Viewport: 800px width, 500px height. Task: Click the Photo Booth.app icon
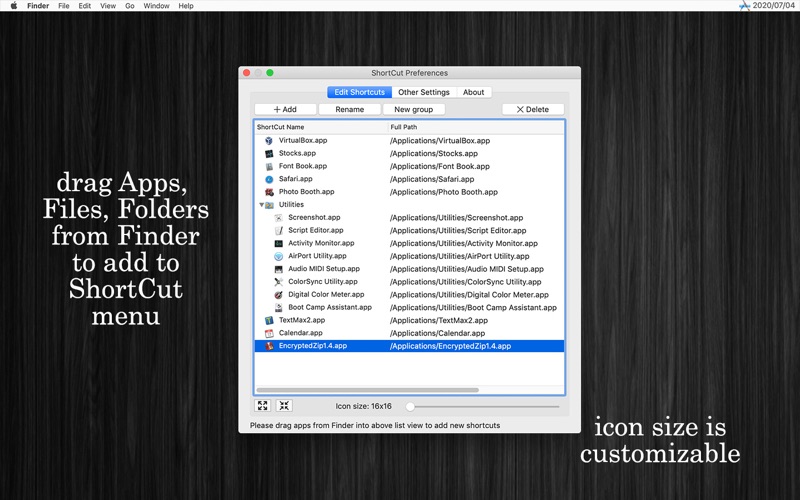pos(269,192)
